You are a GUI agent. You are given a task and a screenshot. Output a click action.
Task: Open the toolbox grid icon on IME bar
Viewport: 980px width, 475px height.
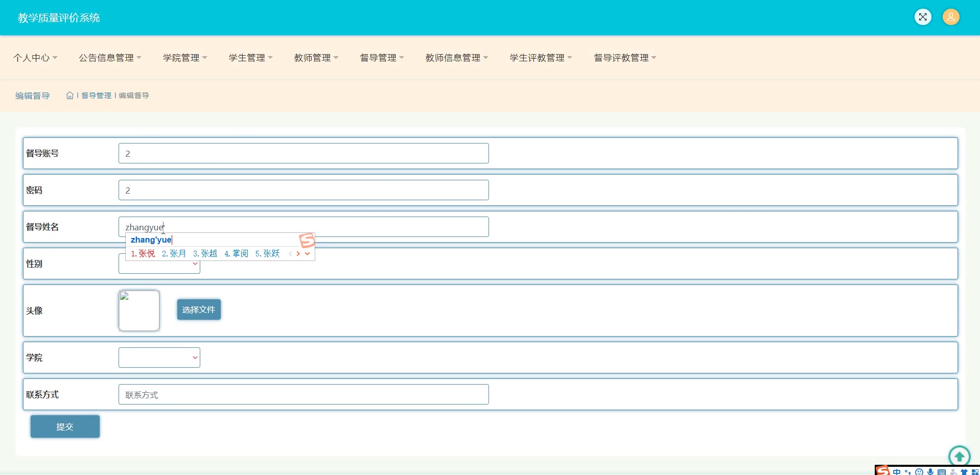point(975,472)
